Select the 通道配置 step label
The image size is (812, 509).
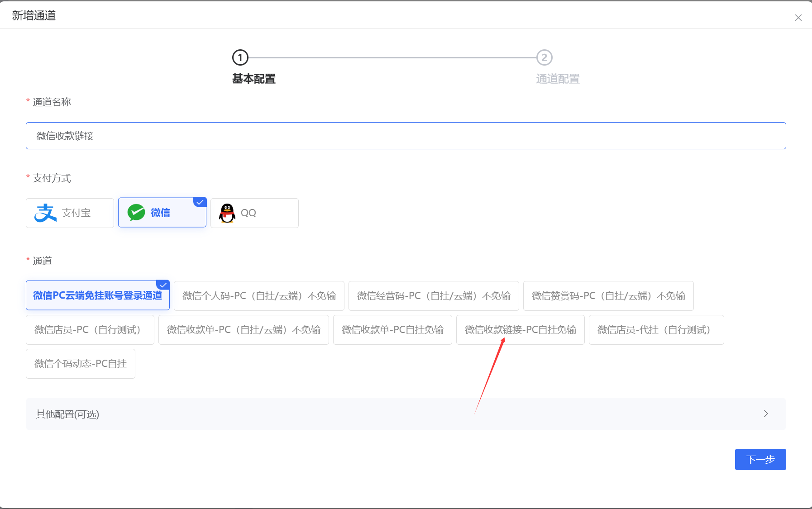pyautogui.click(x=558, y=79)
